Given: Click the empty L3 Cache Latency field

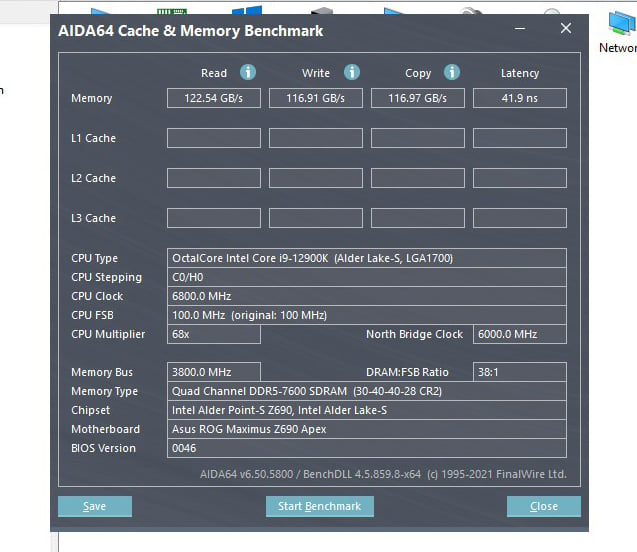Looking at the screenshot, I should coord(520,218).
